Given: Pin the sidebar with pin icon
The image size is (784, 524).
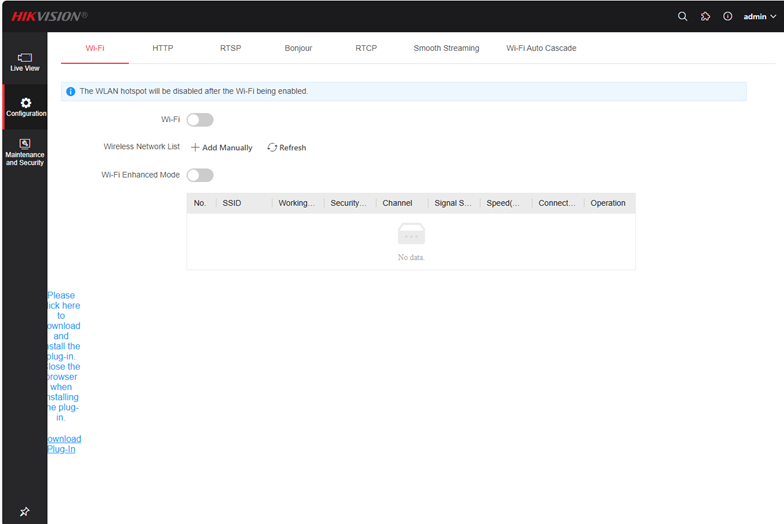Looking at the screenshot, I should coord(25,511).
